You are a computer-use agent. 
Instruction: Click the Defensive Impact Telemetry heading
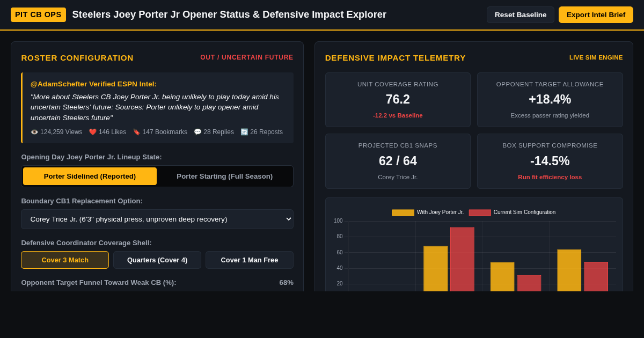point(396,57)
